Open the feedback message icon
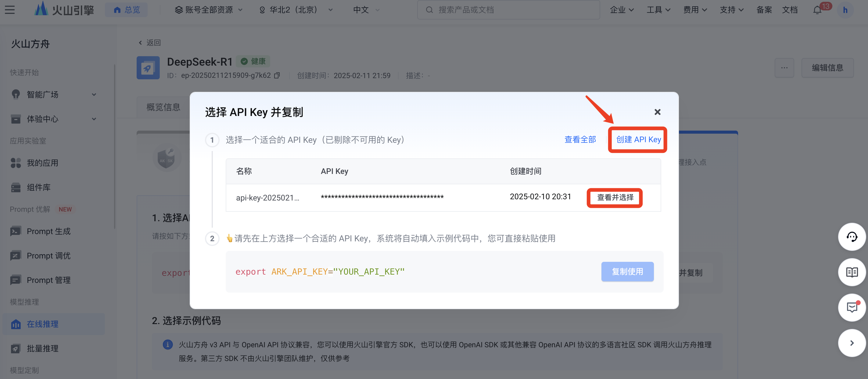 (x=852, y=308)
